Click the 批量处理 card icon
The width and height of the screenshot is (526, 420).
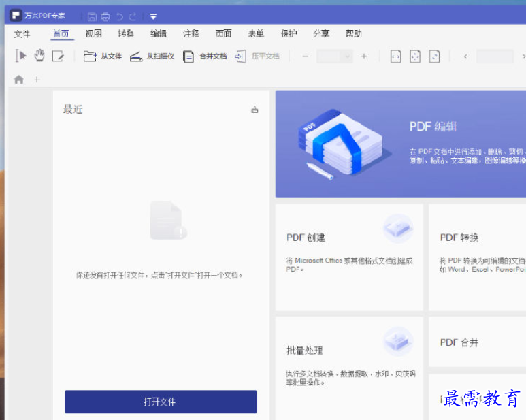[398, 341]
